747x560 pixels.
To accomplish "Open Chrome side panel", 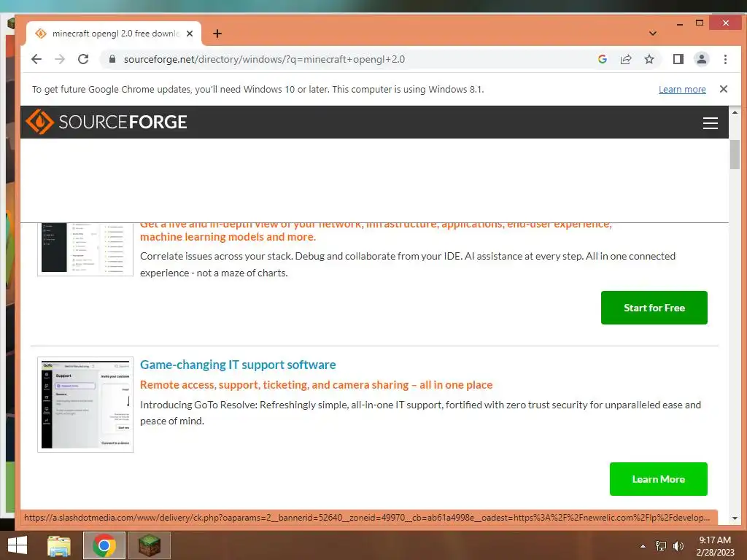I will [678, 59].
